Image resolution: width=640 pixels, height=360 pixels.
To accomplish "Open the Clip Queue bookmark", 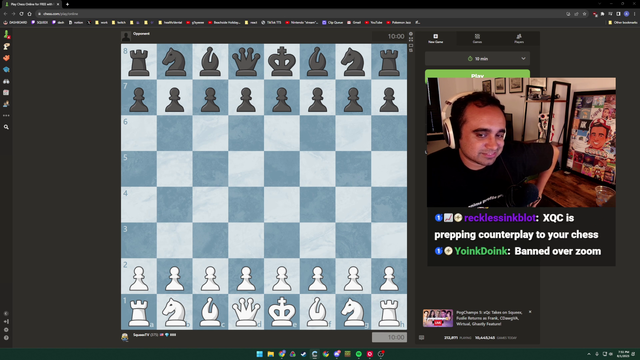I will [x=333, y=22].
